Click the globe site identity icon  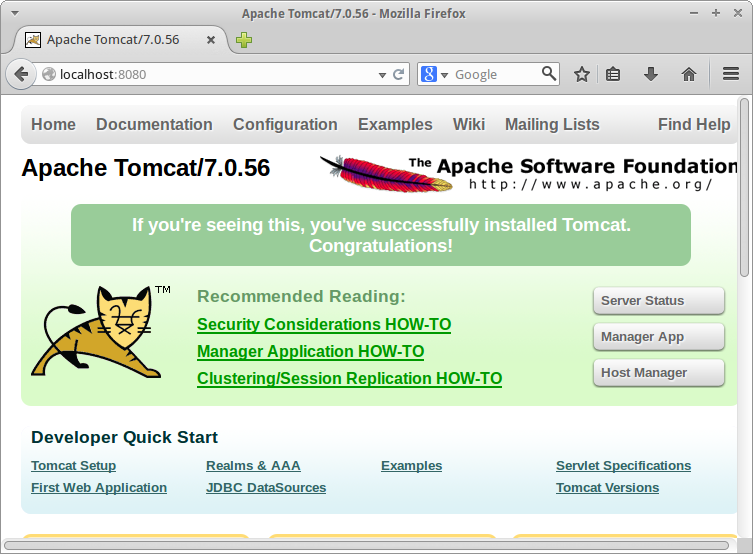[49, 74]
